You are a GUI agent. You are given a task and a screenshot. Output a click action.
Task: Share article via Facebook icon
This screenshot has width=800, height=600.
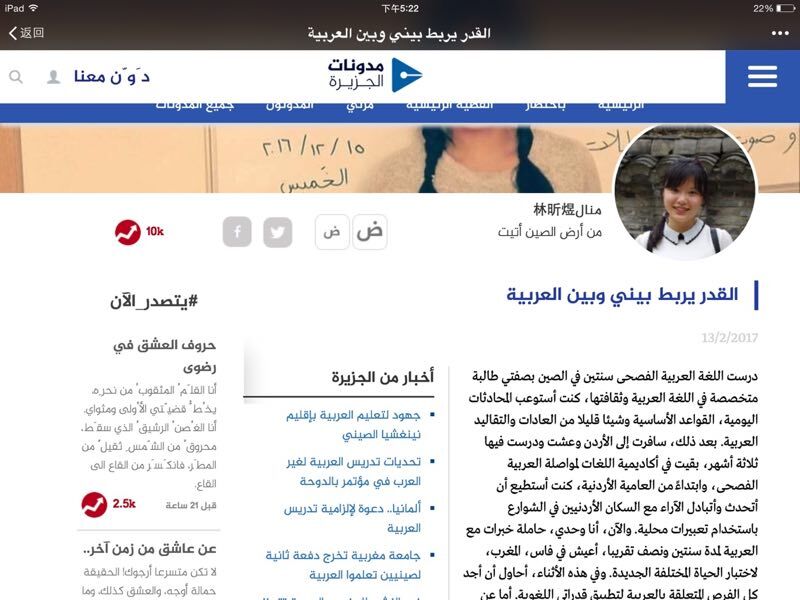(237, 232)
